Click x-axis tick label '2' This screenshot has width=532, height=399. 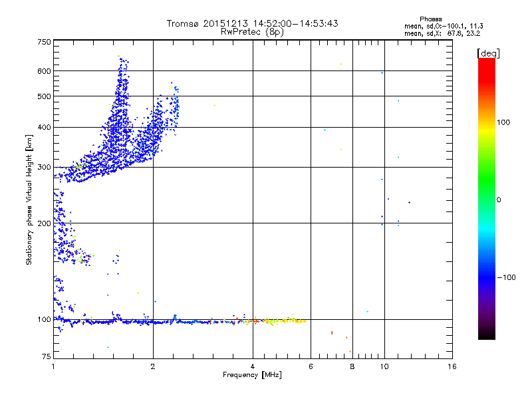[x=153, y=366]
